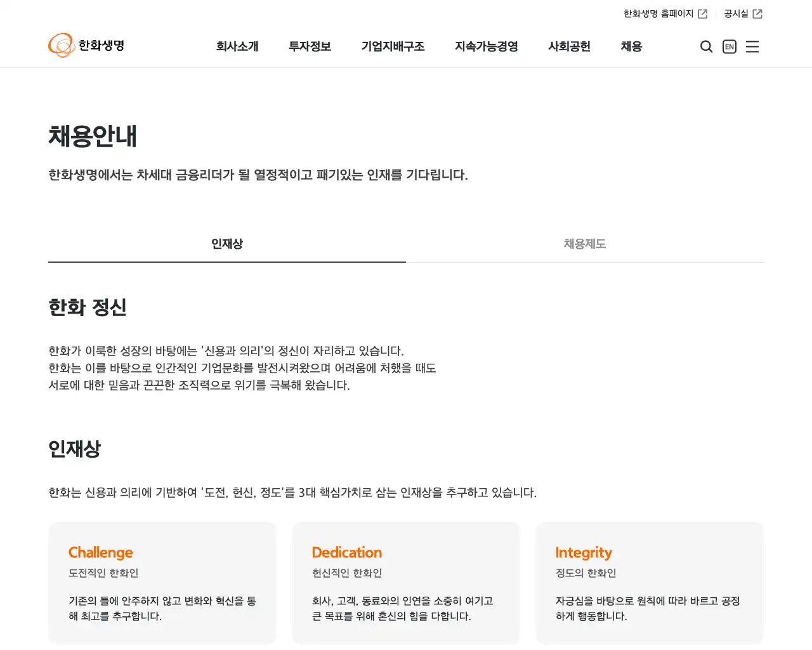Switch language using the EN icon
Image resolution: width=812 pixels, height=650 pixels.
pyautogui.click(x=729, y=46)
